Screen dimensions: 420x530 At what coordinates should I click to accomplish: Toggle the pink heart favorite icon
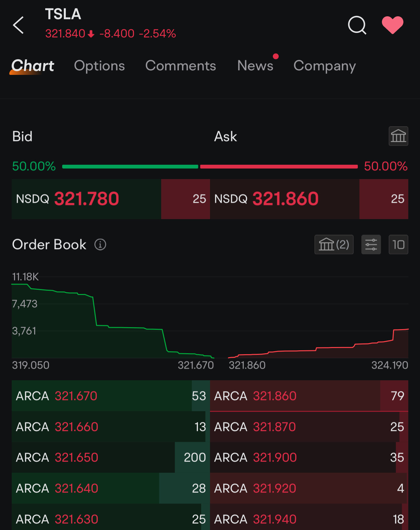pyautogui.click(x=393, y=25)
